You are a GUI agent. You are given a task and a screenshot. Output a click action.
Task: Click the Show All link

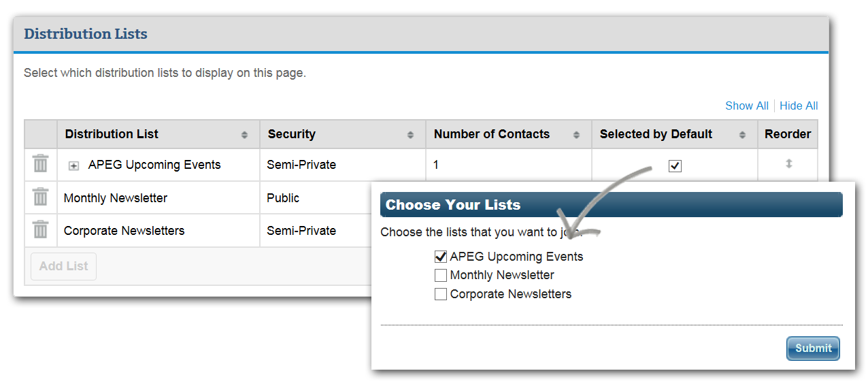746,106
